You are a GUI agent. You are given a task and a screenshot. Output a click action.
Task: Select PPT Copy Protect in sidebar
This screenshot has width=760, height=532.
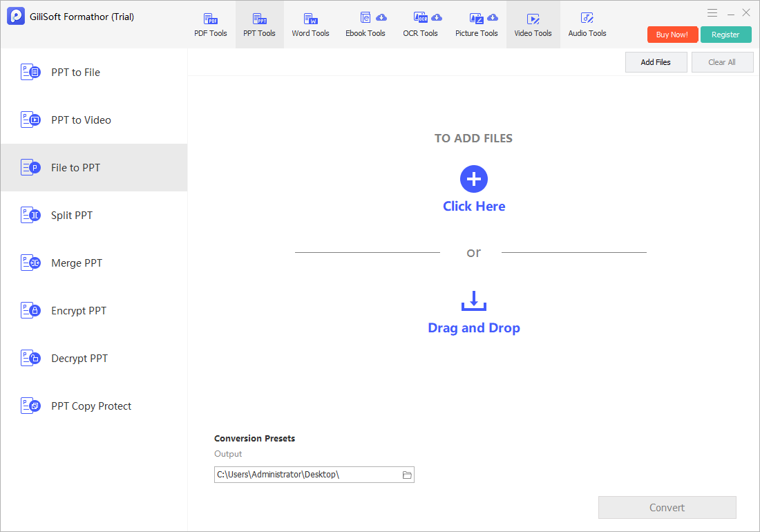[94, 406]
